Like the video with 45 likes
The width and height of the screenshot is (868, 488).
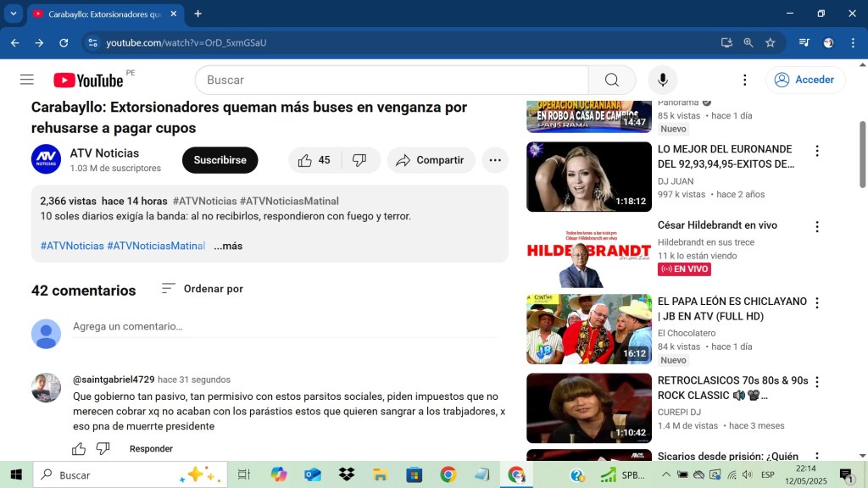pos(314,160)
